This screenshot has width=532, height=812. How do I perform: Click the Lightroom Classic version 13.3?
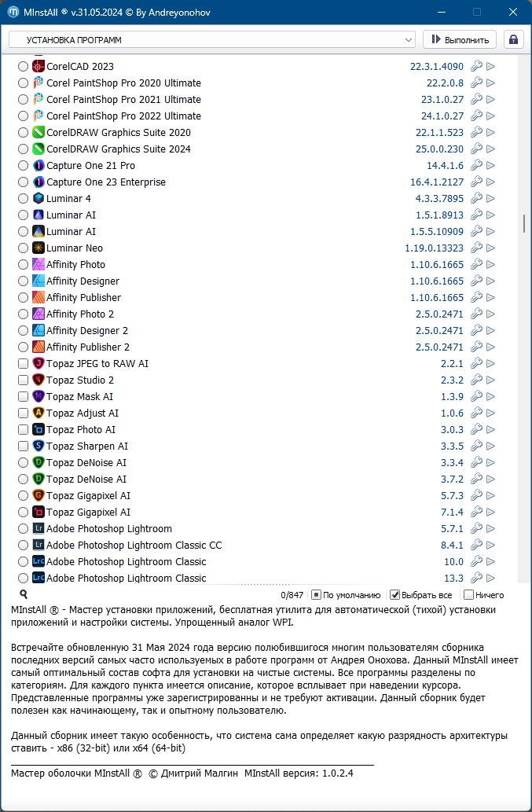coord(453,579)
